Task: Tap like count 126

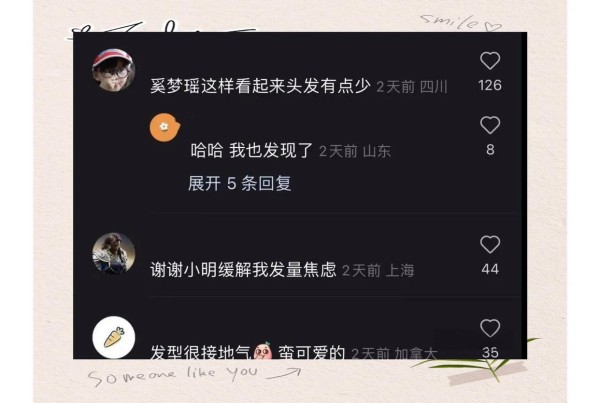Action: click(490, 85)
